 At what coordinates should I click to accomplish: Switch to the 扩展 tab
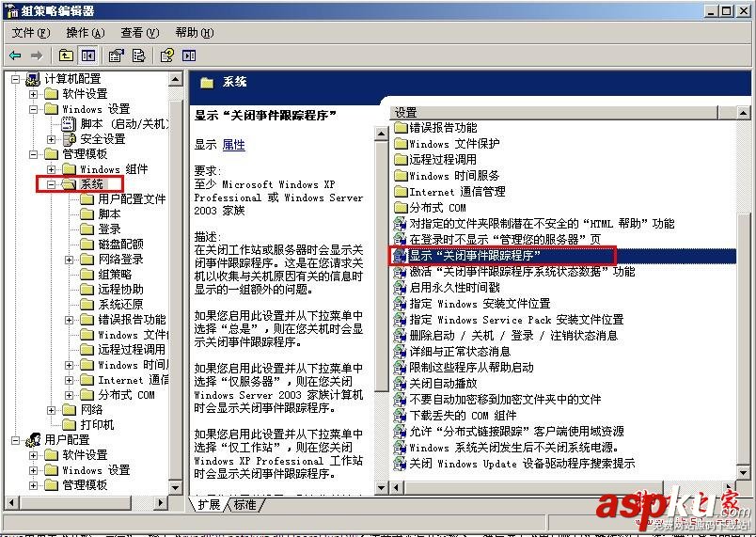(x=209, y=504)
